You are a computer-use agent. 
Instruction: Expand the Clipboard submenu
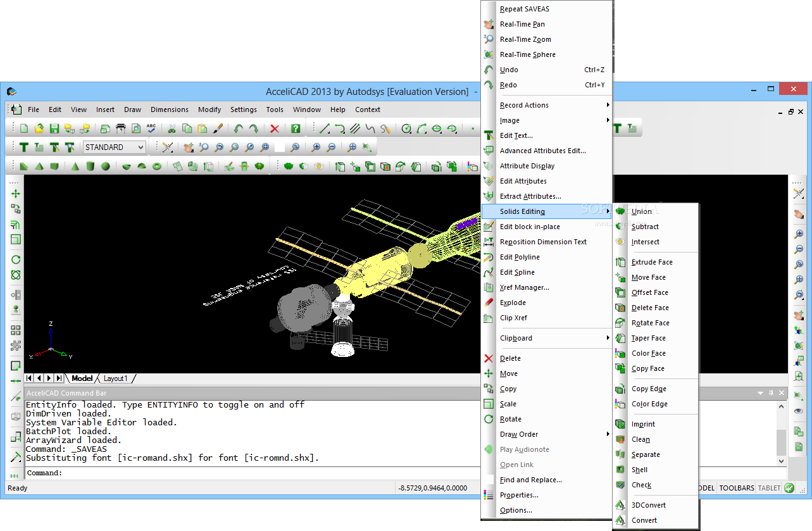[x=546, y=338]
